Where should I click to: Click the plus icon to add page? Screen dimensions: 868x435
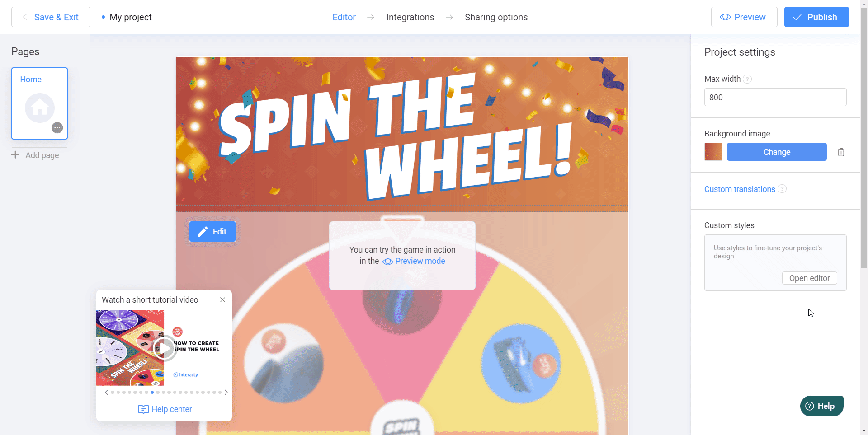(x=15, y=155)
